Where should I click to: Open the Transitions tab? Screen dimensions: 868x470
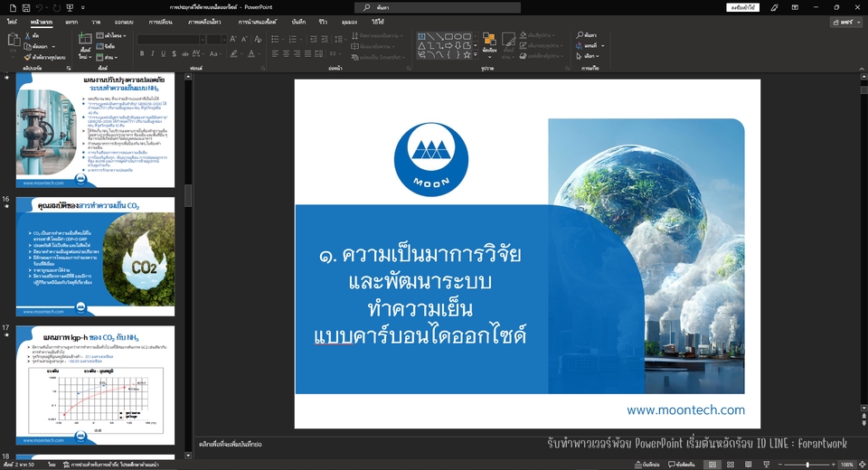161,22
